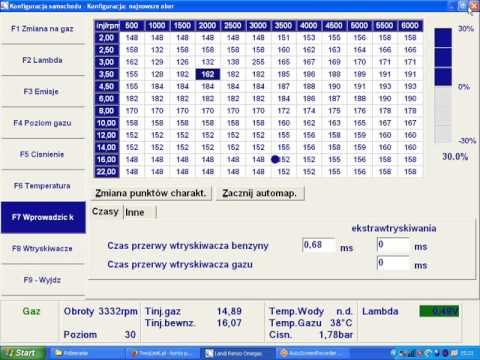
Task: Click the Poziom 30 level readout
Action: tap(99, 334)
